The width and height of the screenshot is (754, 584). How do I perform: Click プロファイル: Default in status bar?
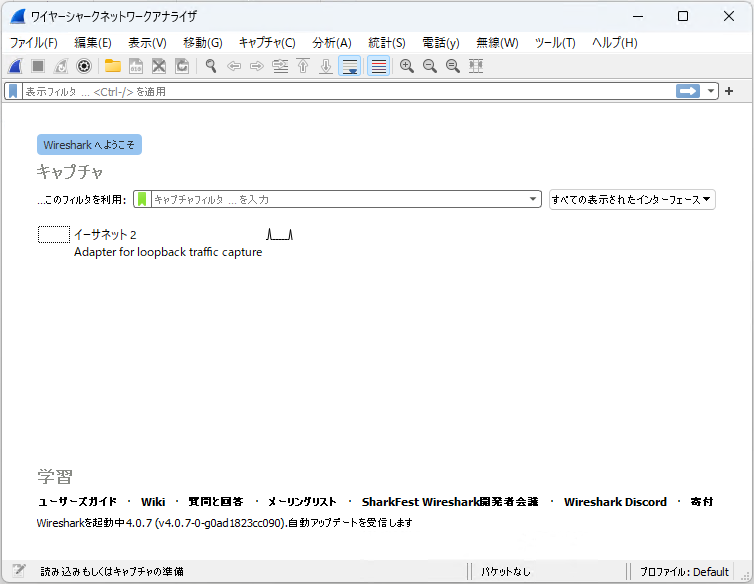click(684, 571)
